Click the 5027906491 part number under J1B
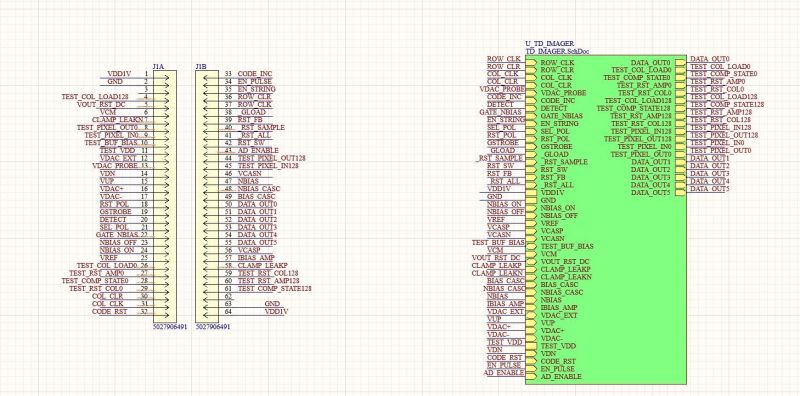The height and width of the screenshot is (396, 800). click(213, 326)
